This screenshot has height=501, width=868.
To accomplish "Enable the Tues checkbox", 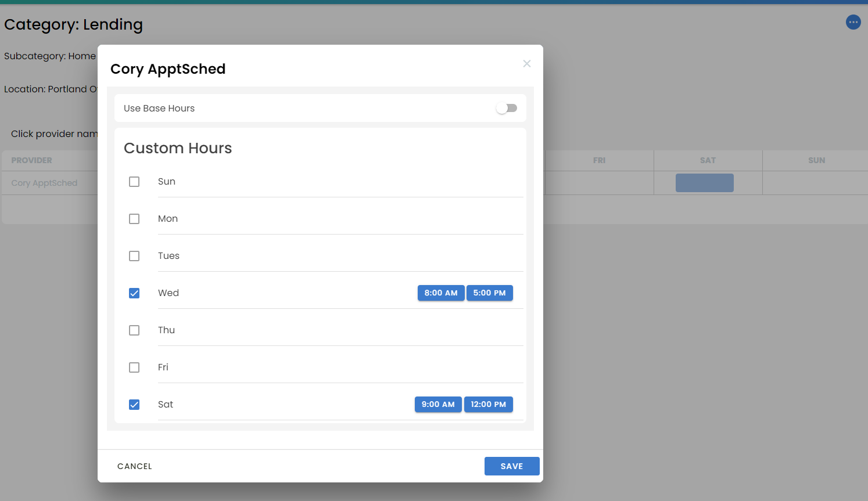I will [134, 256].
